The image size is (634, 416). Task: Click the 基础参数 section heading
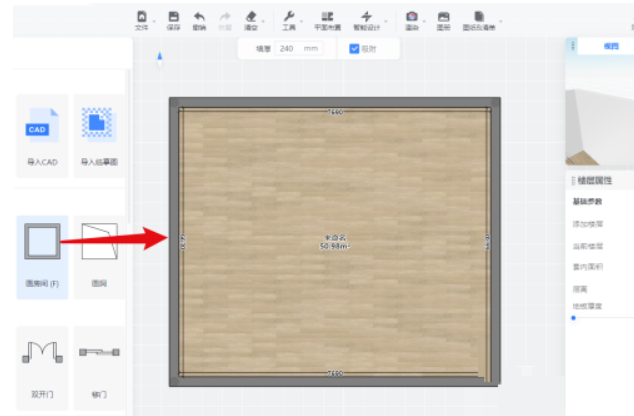point(587,201)
